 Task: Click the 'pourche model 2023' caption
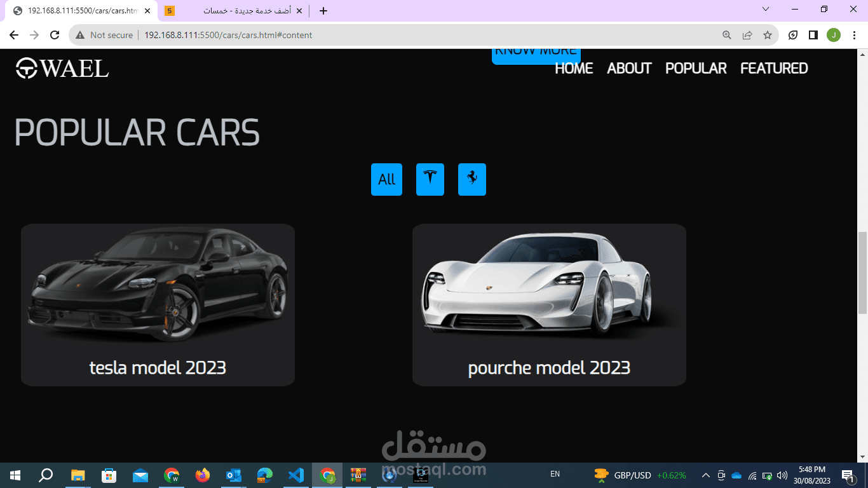pyautogui.click(x=549, y=367)
